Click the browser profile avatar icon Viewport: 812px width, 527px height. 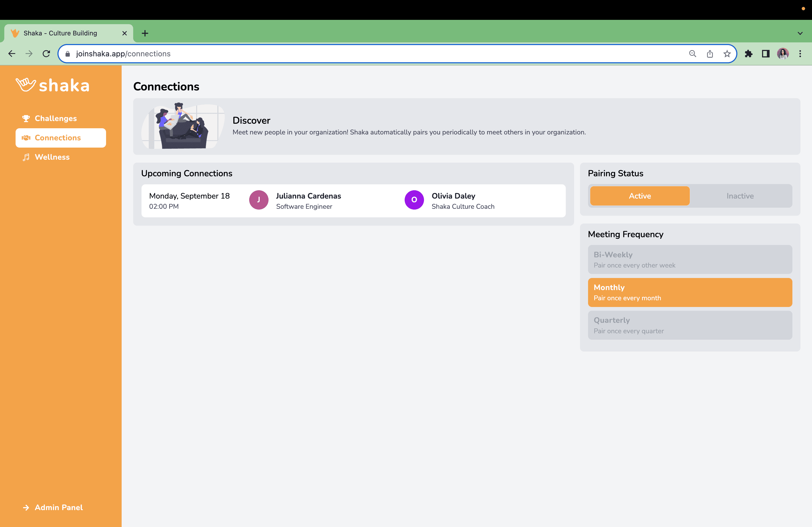tap(784, 54)
